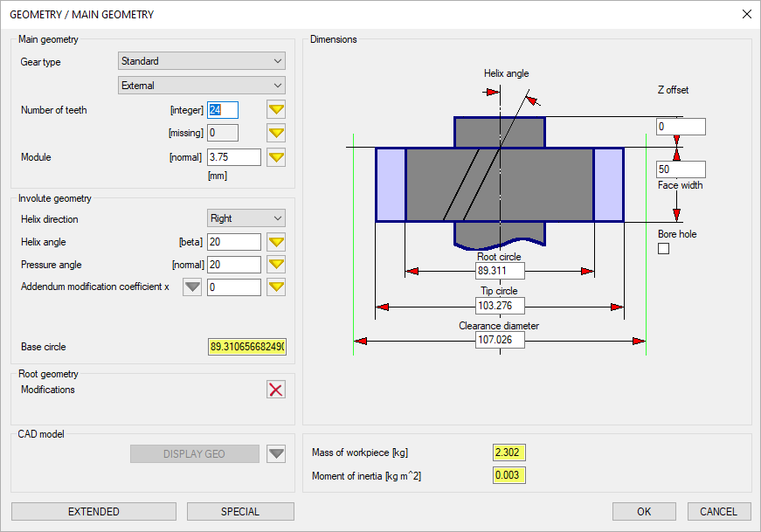Open the Gear type Standard dropdown
The image size is (761, 532).
[x=202, y=61]
